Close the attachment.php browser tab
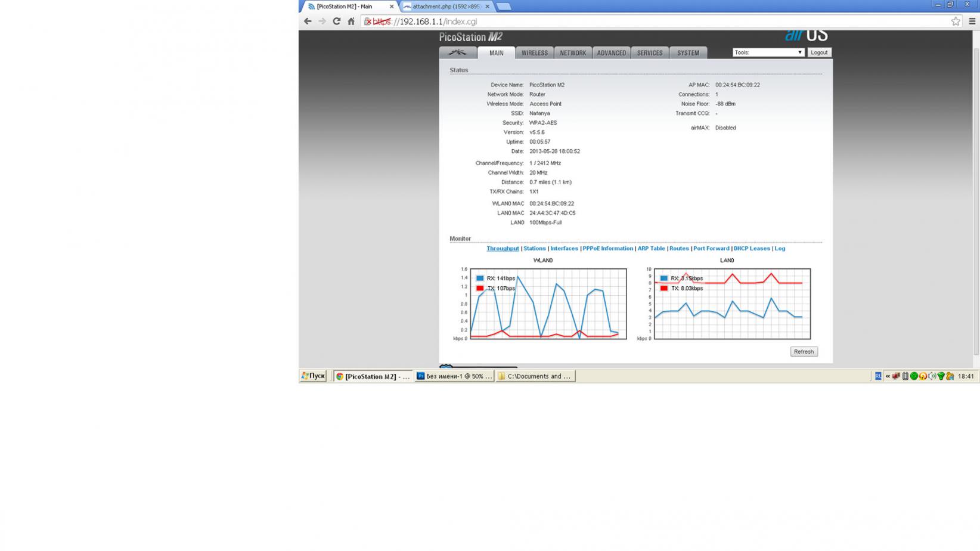The image size is (980, 551). pos(487,7)
